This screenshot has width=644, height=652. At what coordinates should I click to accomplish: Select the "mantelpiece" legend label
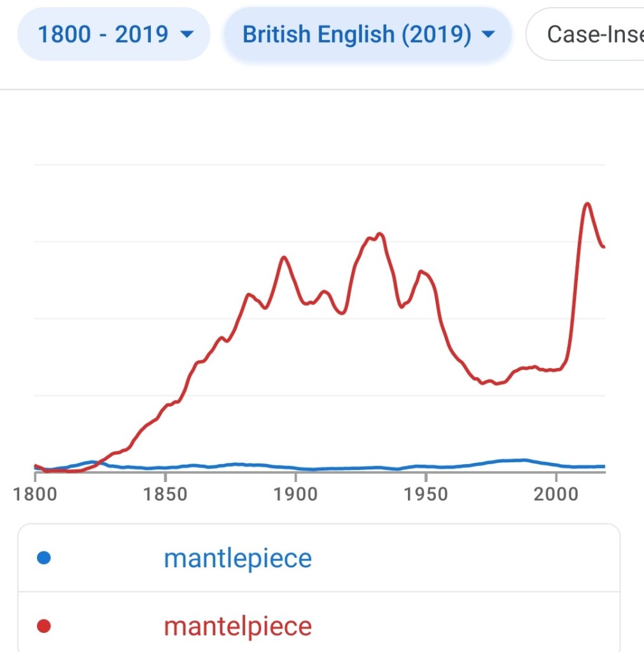point(237,627)
